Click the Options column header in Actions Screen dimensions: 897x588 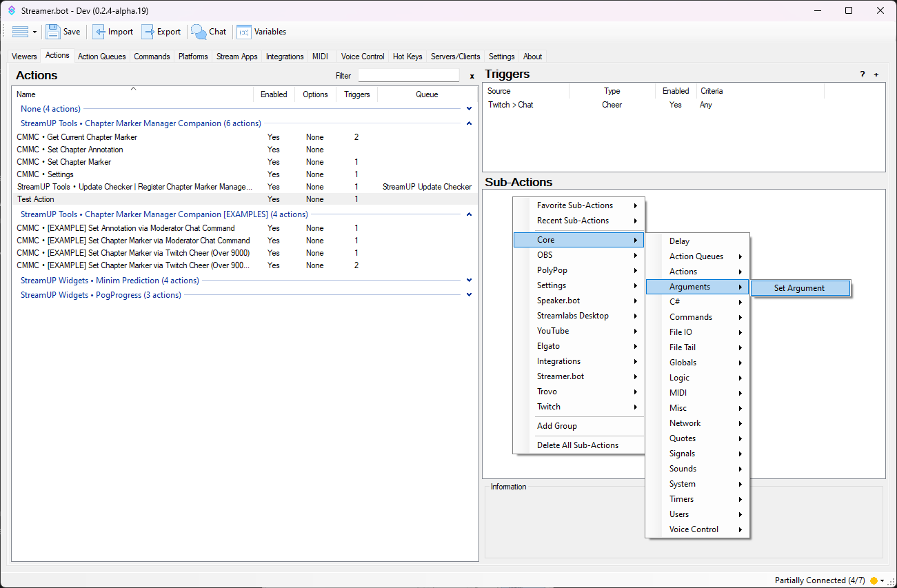315,94
